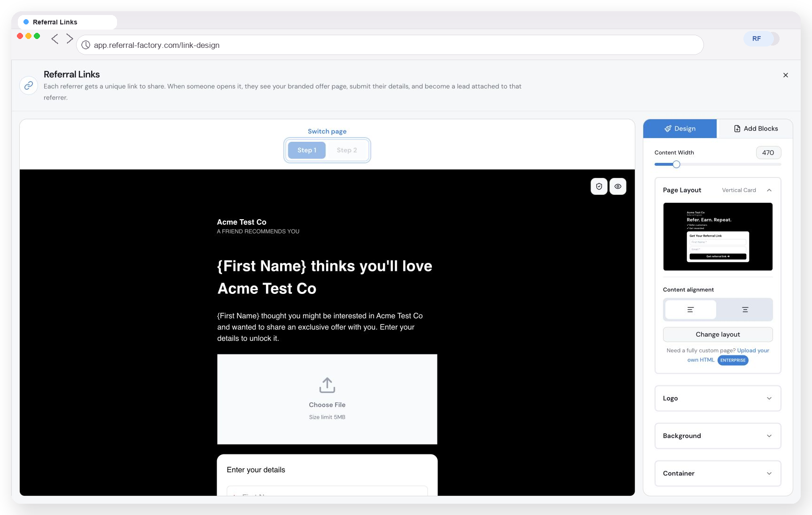Click the 'Vertical Card' layout label
Viewport: 812px width, 515px height.
click(739, 190)
